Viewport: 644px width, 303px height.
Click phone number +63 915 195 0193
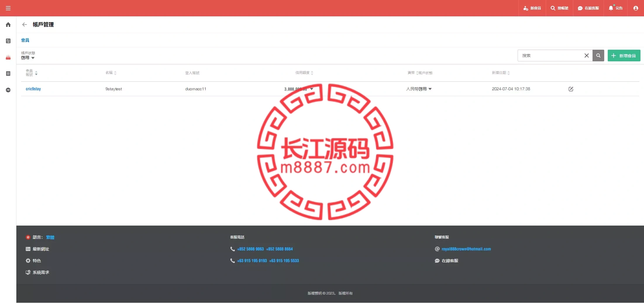(x=252, y=261)
